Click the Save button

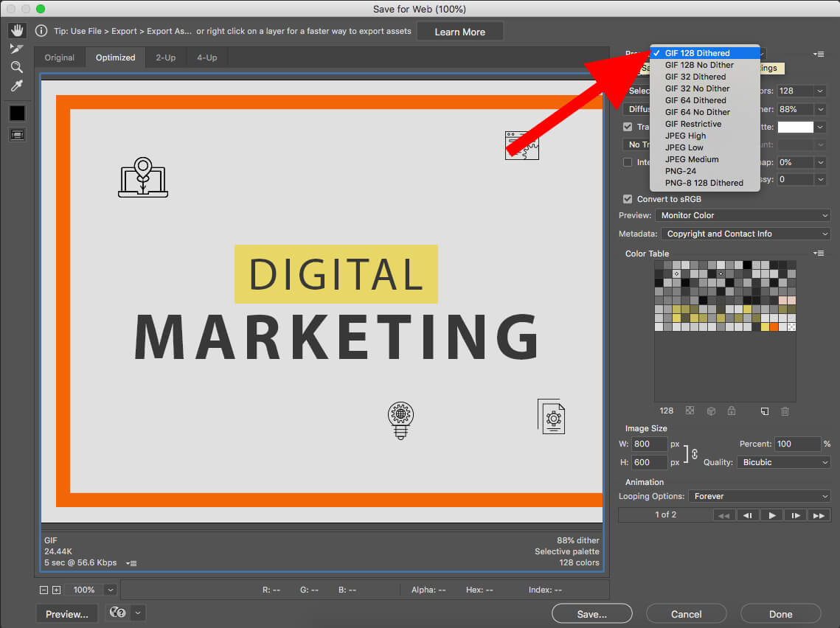coord(591,613)
